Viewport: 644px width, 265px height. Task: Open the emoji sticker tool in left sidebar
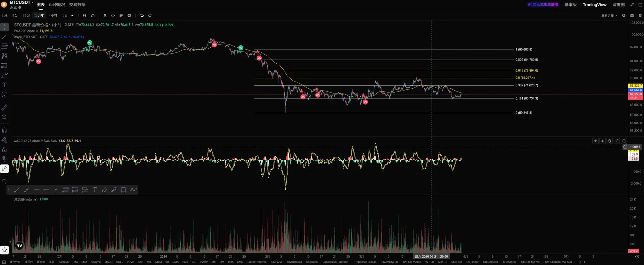4,94
